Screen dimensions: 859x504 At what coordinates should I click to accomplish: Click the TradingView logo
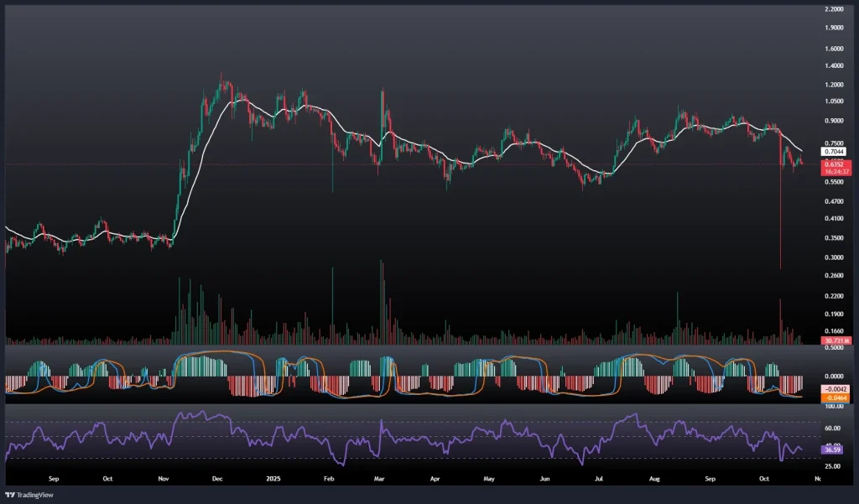point(30,494)
